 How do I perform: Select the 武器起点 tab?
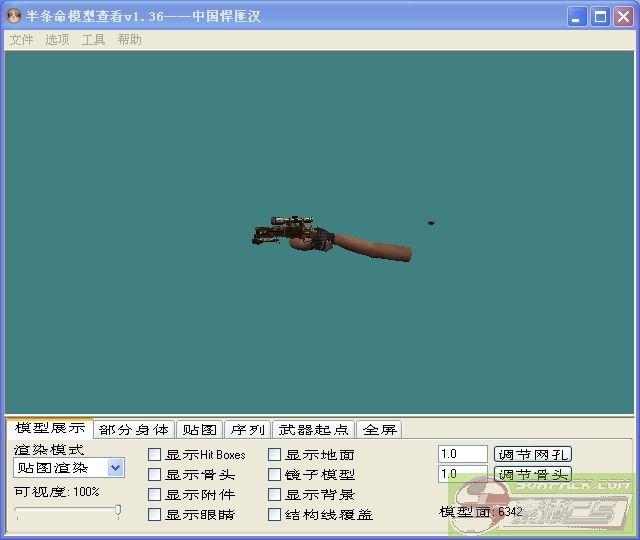[x=314, y=430]
